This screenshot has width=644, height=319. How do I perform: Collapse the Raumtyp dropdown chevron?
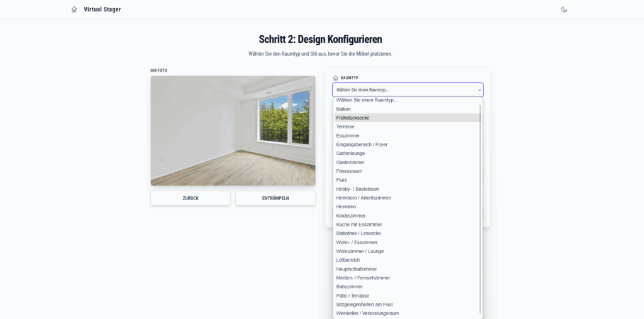pyautogui.click(x=479, y=90)
